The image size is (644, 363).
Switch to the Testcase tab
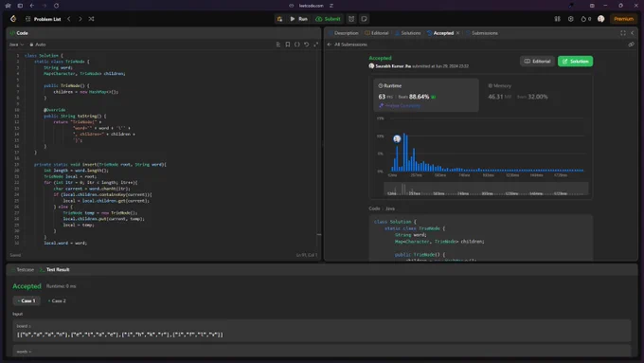(x=23, y=270)
